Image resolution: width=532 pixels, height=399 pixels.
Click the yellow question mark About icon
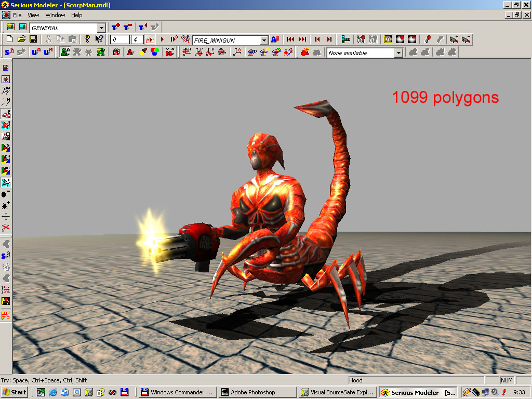[87, 39]
